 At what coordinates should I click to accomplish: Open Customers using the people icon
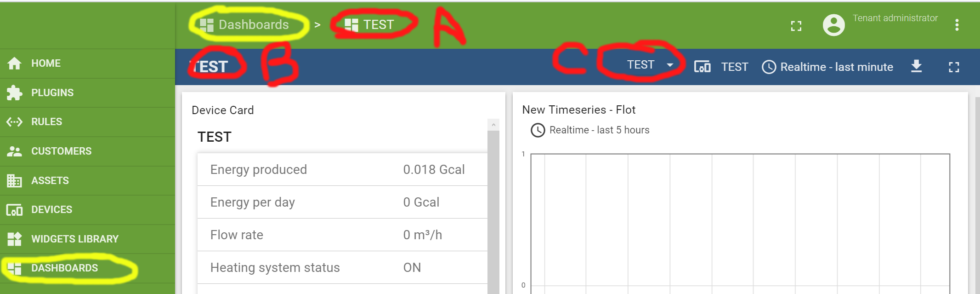15,151
